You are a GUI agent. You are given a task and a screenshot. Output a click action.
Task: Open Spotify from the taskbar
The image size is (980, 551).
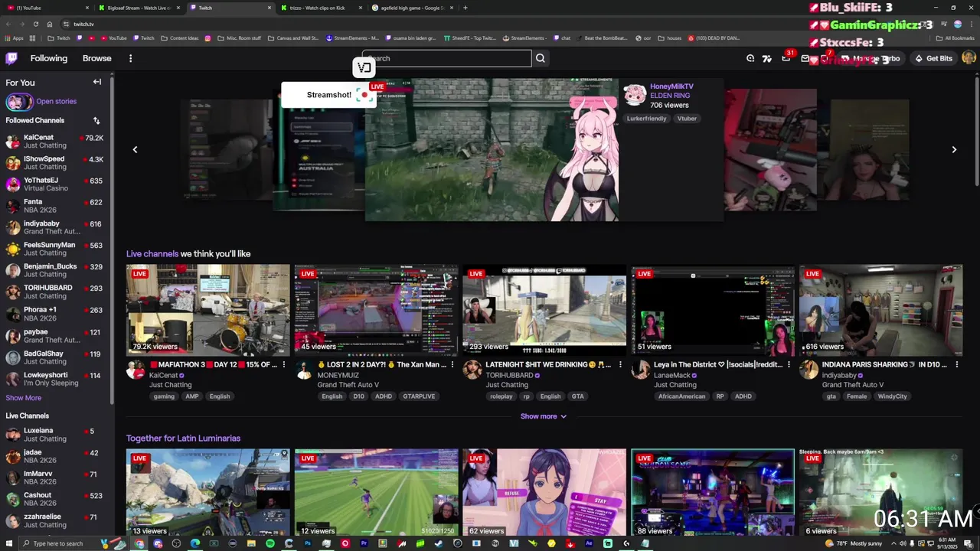click(x=270, y=543)
